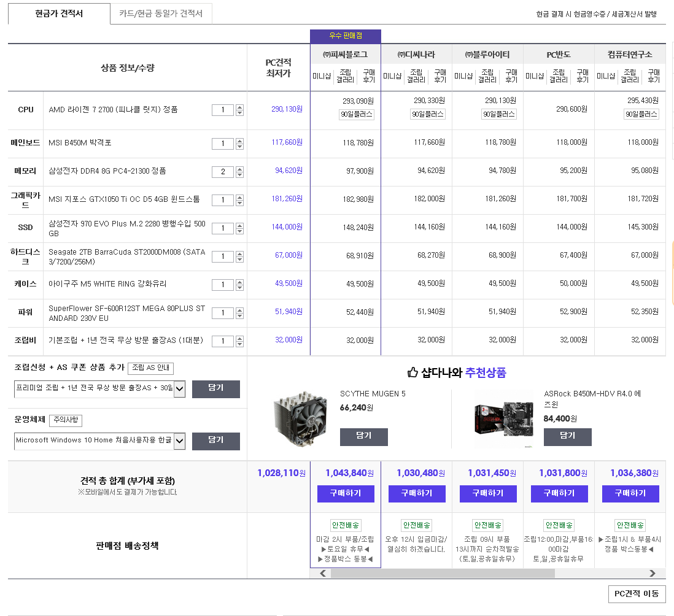Screen dimensions: 674x616
Task: Browse 컴퓨터연구소 조립갤러리
Action: [x=630, y=76]
